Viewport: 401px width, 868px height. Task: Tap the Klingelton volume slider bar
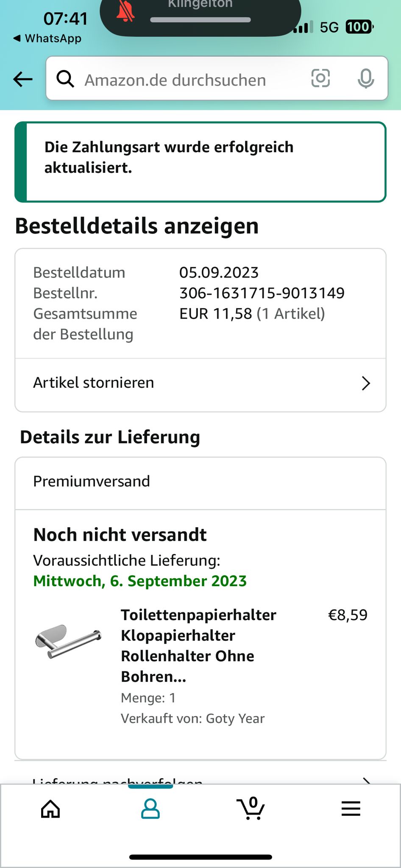pyautogui.click(x=200, y=19)
